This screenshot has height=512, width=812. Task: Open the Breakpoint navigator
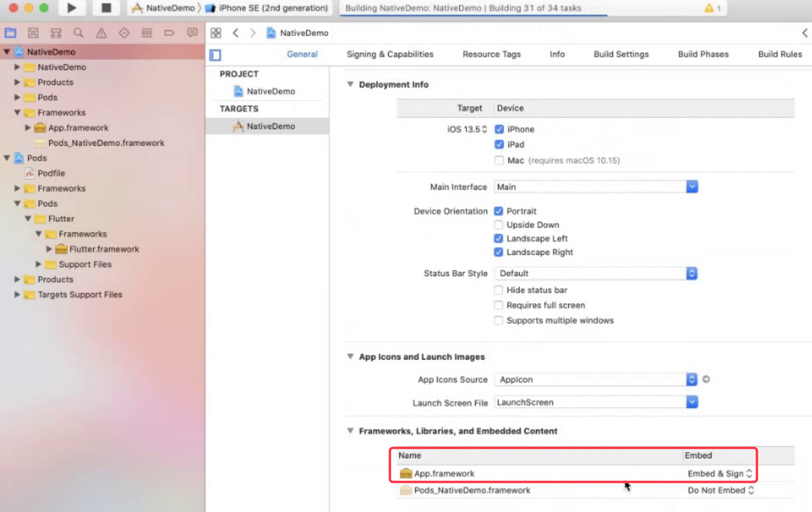click(x=169, y=33)
